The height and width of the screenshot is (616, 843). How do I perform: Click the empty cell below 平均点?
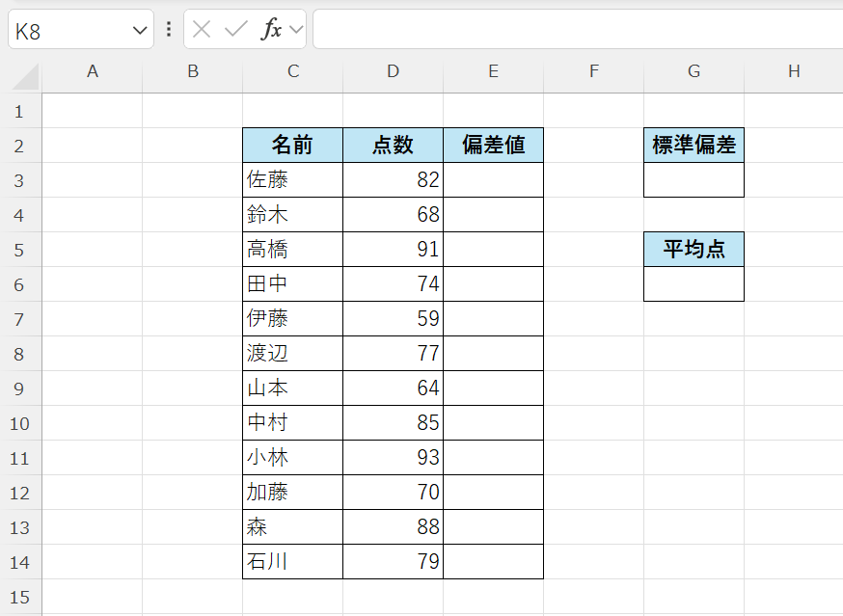693,284
